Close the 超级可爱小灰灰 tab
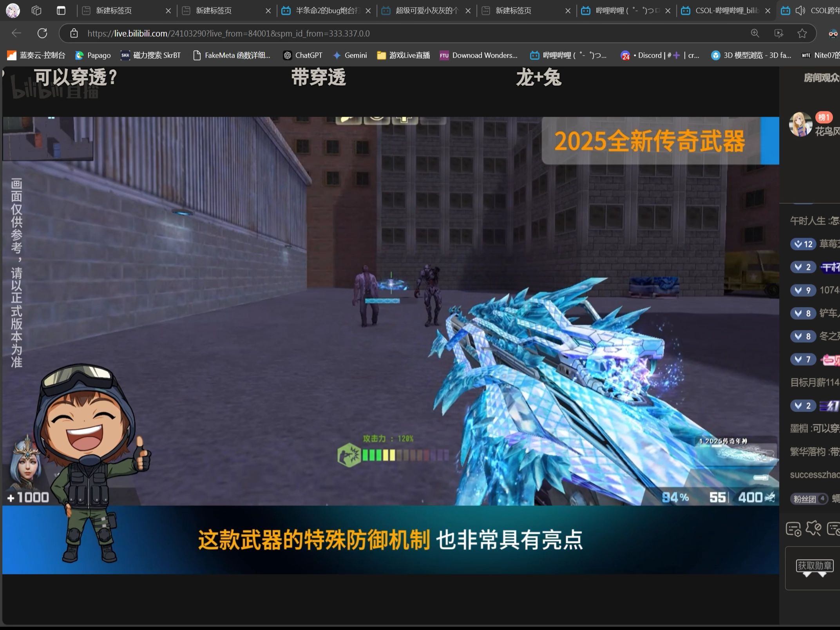This screenshot has height=630, width=840. 468,11
